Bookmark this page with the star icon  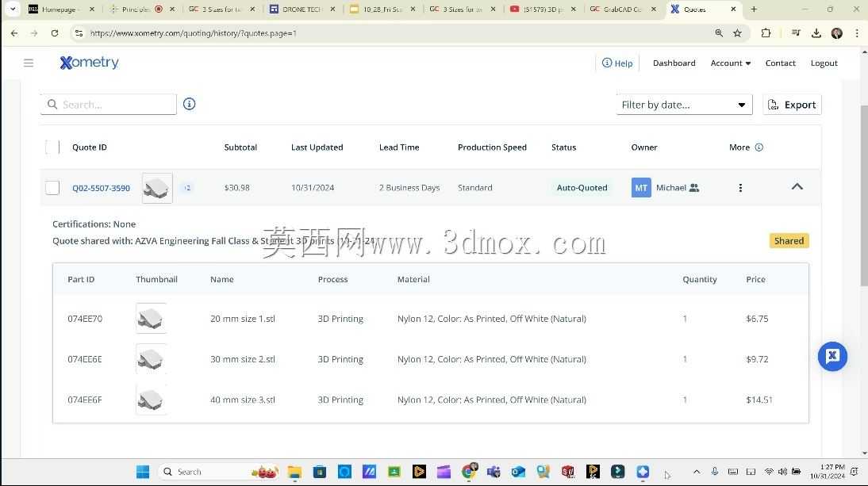point(737,33)
